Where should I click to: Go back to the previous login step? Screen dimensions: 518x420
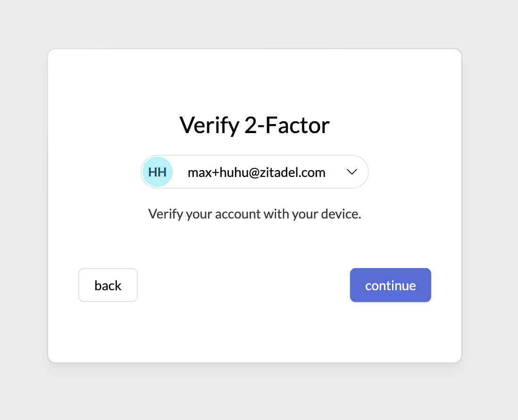[108, 285]
